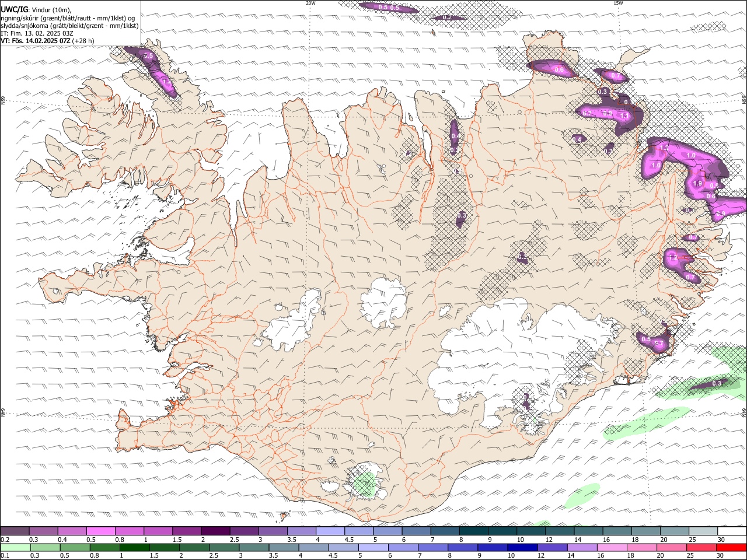
Task: Click the white snow swatch at 30
Action: (731, 531)
